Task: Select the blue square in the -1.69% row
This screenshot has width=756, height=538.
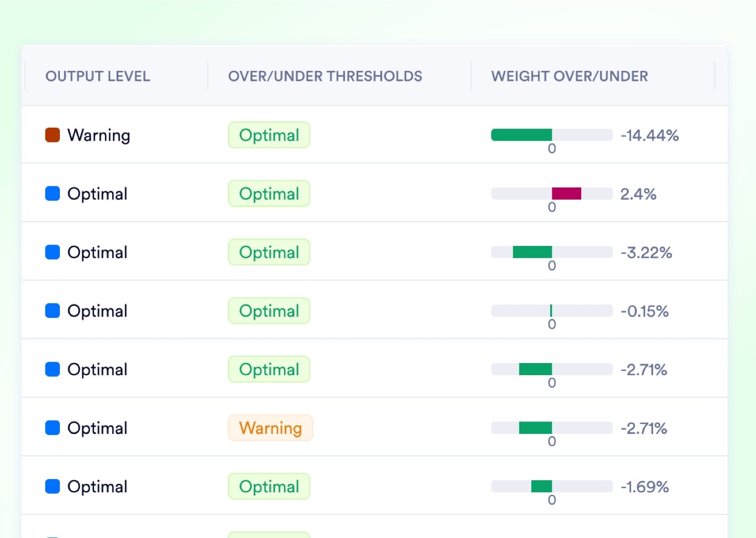Action: click(52, 487)
